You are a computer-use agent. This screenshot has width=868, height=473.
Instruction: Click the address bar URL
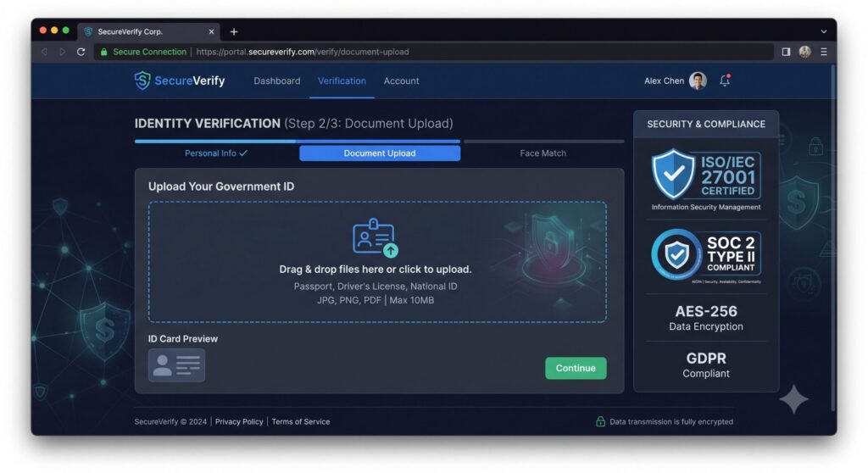click(x=303, y=52)
